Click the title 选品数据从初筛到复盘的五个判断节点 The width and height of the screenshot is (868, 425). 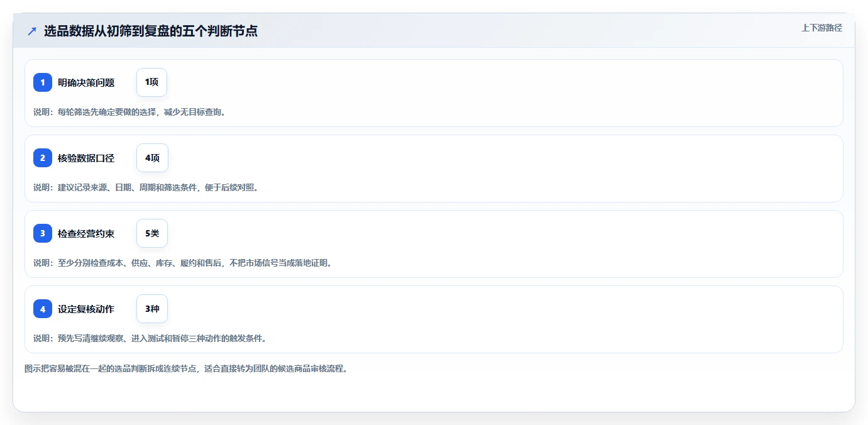(151, 31)
